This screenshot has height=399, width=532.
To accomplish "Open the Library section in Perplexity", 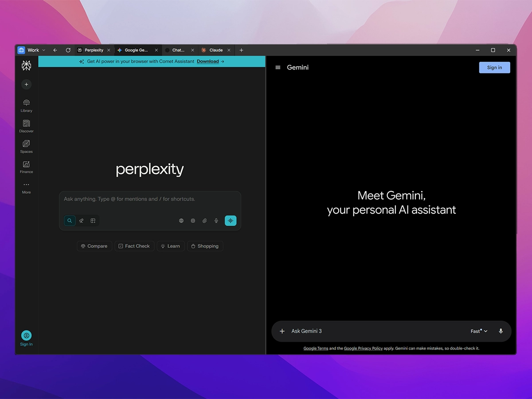I will click(x=26, y=105).
